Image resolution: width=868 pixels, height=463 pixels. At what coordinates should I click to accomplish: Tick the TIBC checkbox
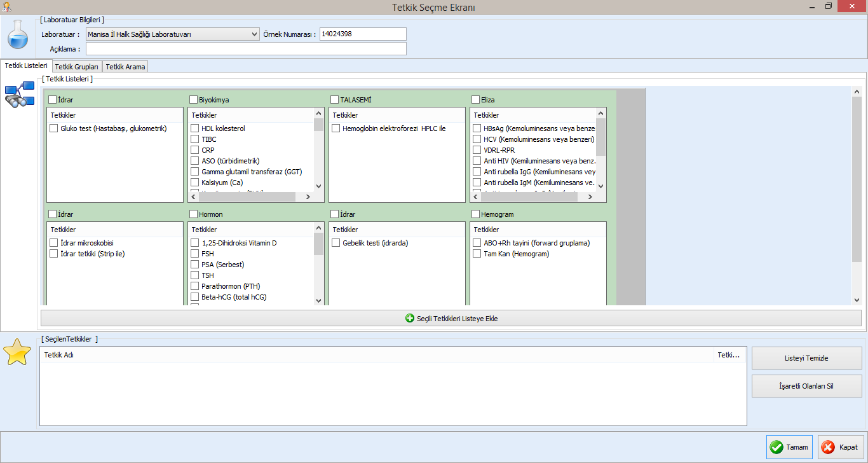(195, 139)
